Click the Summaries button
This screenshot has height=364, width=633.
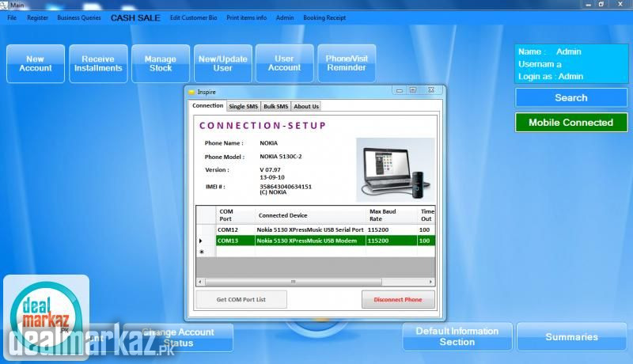tap(571, 336)
